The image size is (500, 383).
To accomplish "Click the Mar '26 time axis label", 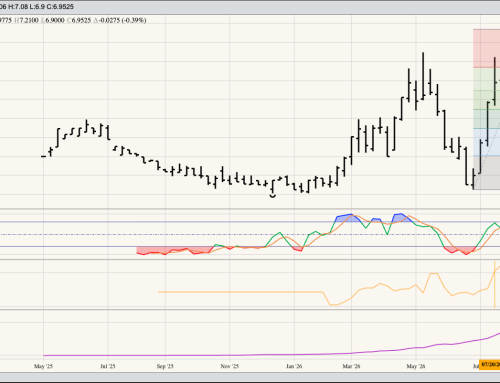I will click(x=351, y=366).
